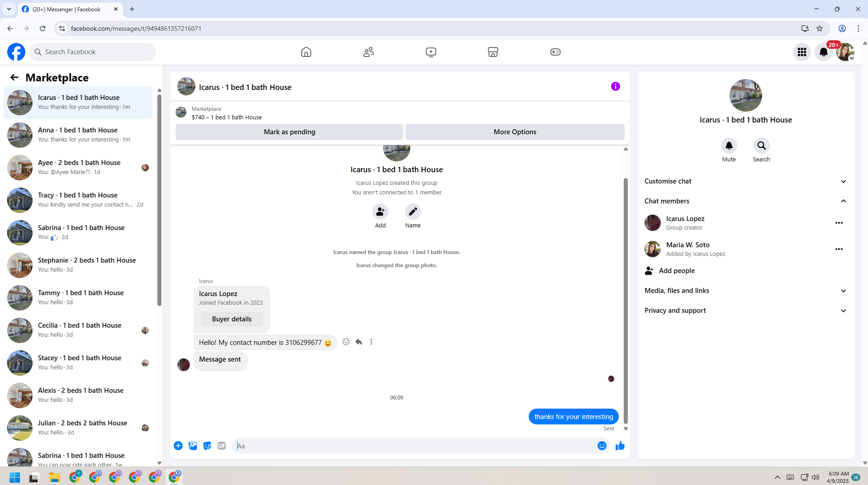The image size is (868, 485).
Task: Open Tammy 1 bed 1 bath House chat
Action: (78, 298)
